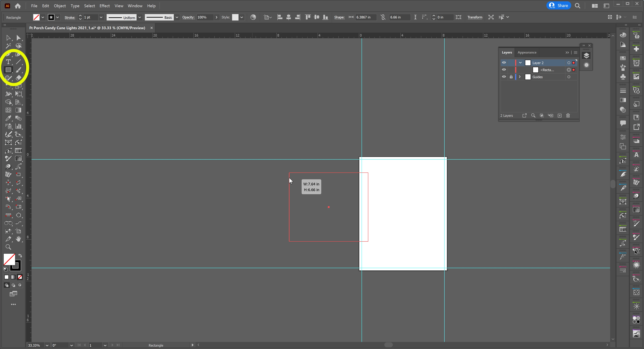Open the Effect menu

coord(104,6)
